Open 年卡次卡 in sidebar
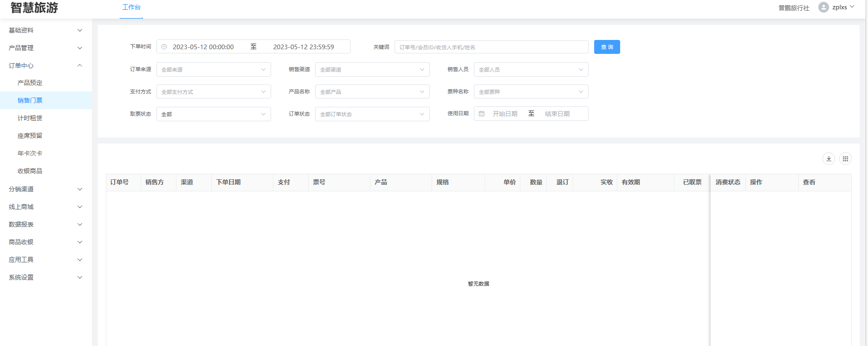Screen dimensions: 868x346 pos(30,153)
